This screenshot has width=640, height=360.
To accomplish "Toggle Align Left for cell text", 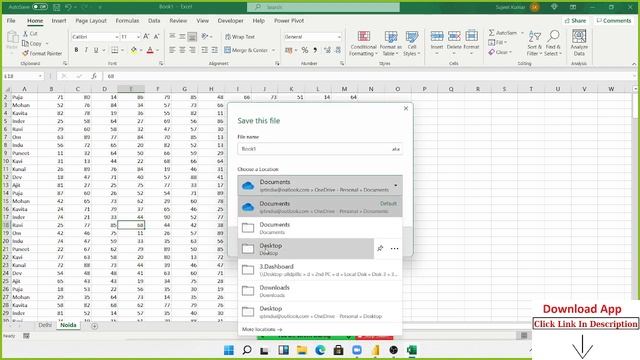I will click(x=172, y=50).
